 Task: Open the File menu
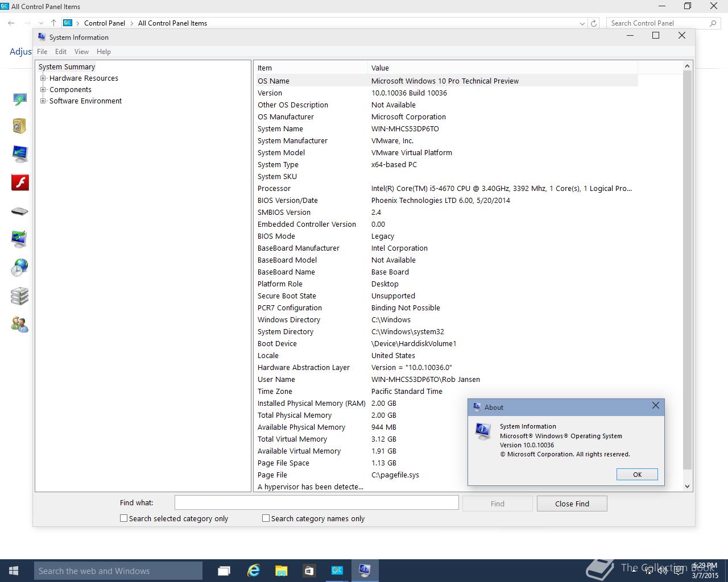(x=42, y=52)
